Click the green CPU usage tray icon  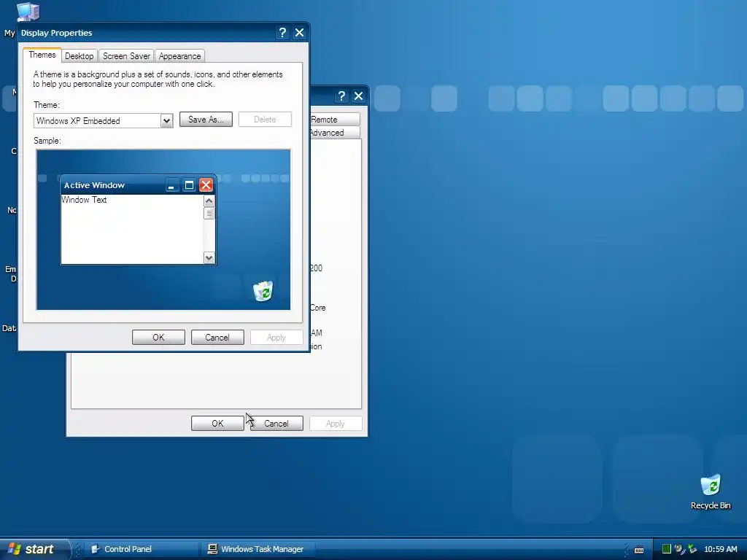(x=667, y=549)
